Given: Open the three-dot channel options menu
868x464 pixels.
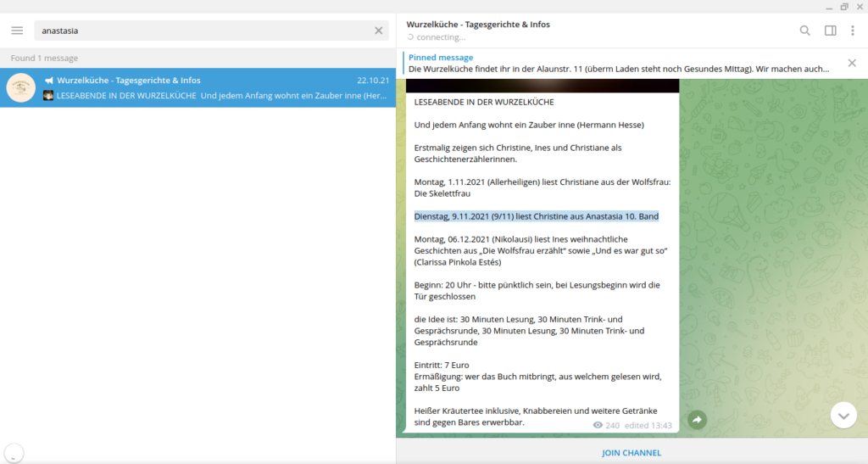Looking at the screenshot, I should point(853,31).
